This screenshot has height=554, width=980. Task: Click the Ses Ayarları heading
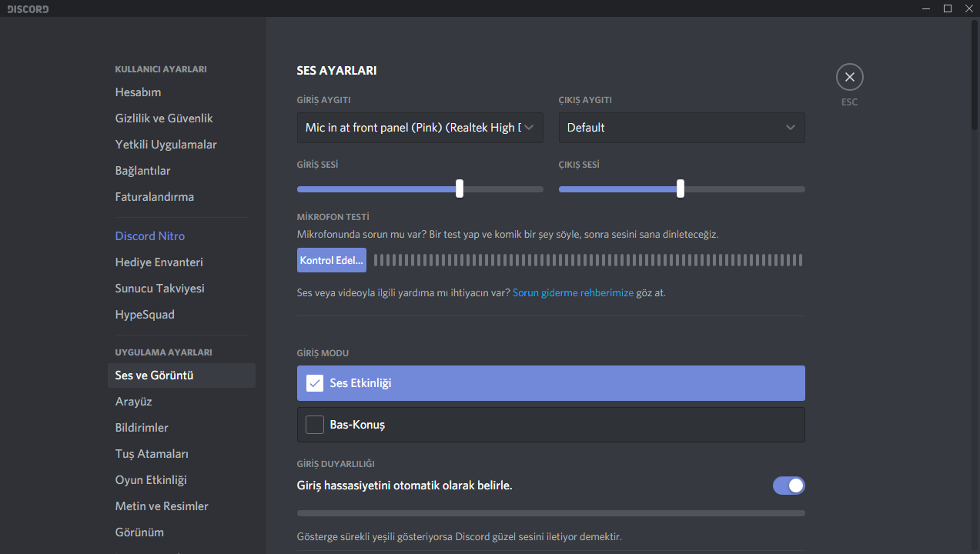(336, 71)
